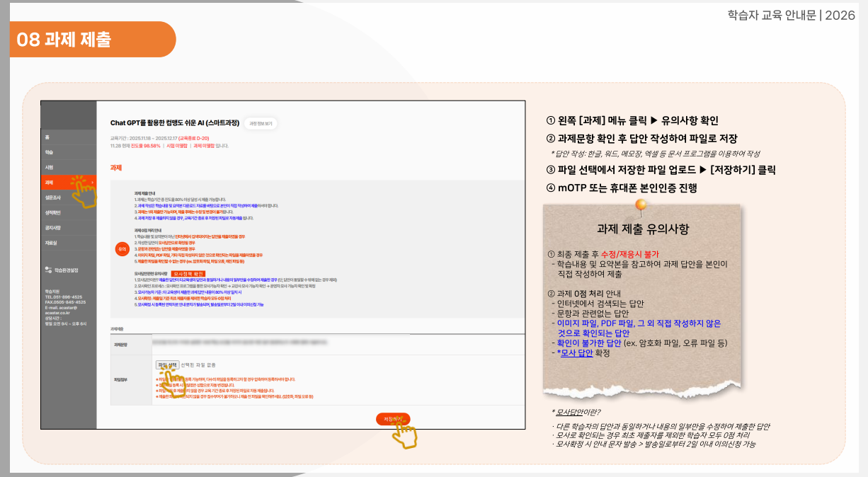868x477 pixels.
Task: Click the 파일 선택 file button
Action: [167, 364]
